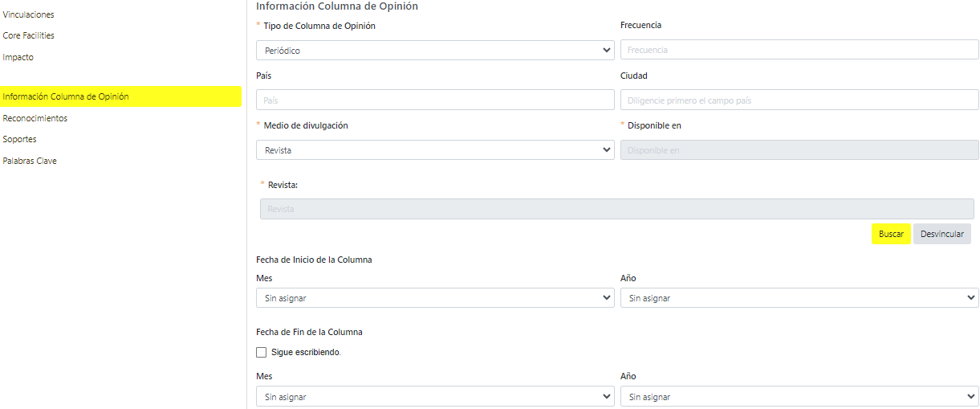Click the Ciudad input field
This screenshot has width=980, height=409.
[799, 100]
